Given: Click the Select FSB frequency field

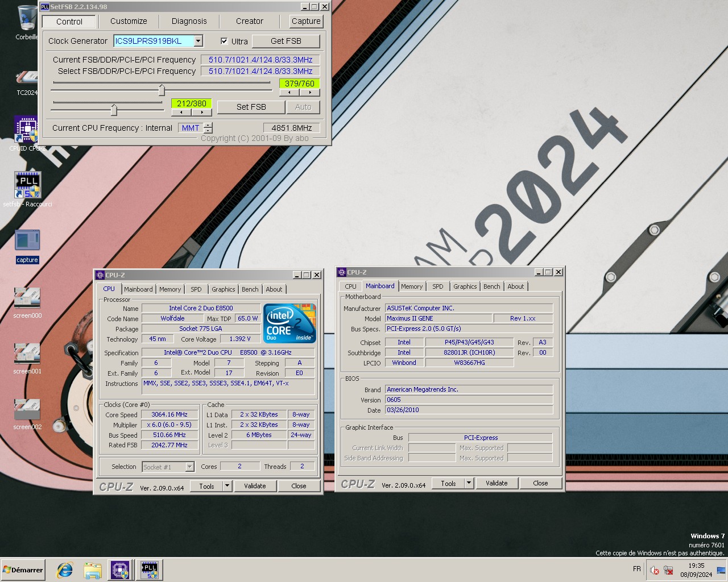Looking at the screenshot, I should click(260, 71).
